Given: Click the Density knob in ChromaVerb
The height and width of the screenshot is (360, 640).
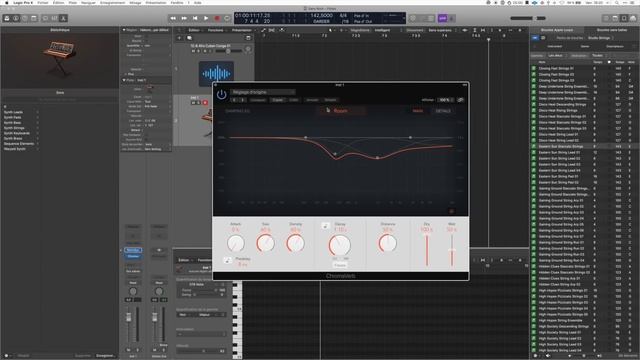Looking at the screenshot, I should (x=295, y=244).
